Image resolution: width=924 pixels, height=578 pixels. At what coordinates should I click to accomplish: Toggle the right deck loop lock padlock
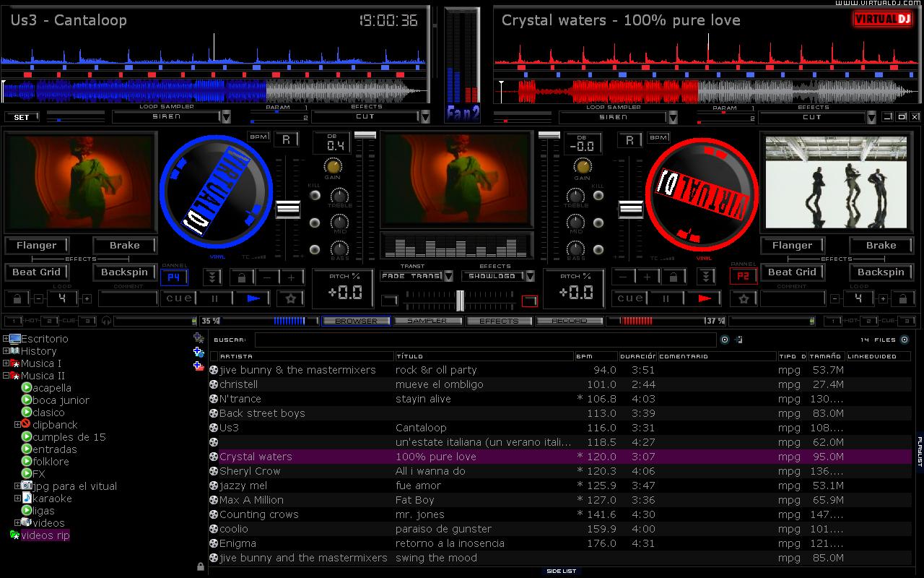[902, 298]
